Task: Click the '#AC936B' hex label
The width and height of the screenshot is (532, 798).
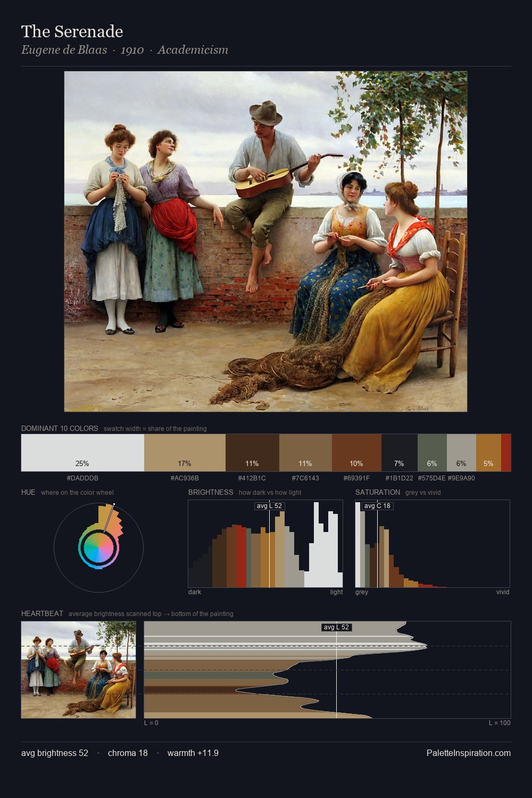Action: [185, 478]
